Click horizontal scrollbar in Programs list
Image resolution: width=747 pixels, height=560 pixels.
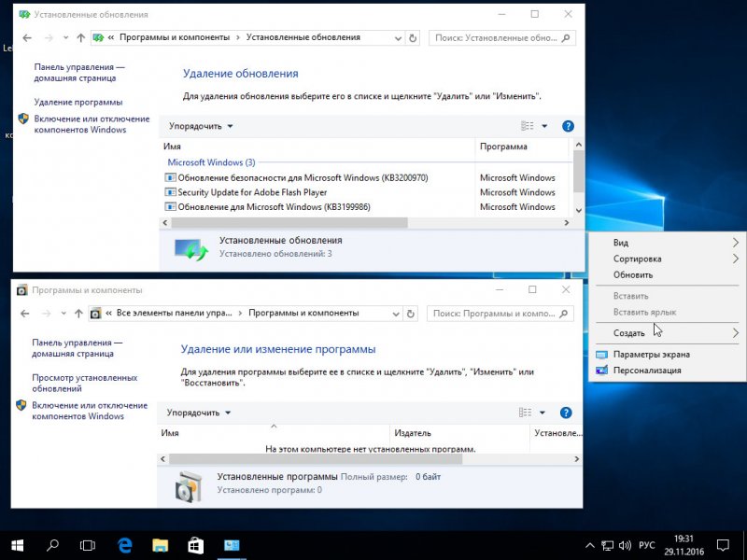(x=316, y=459)
